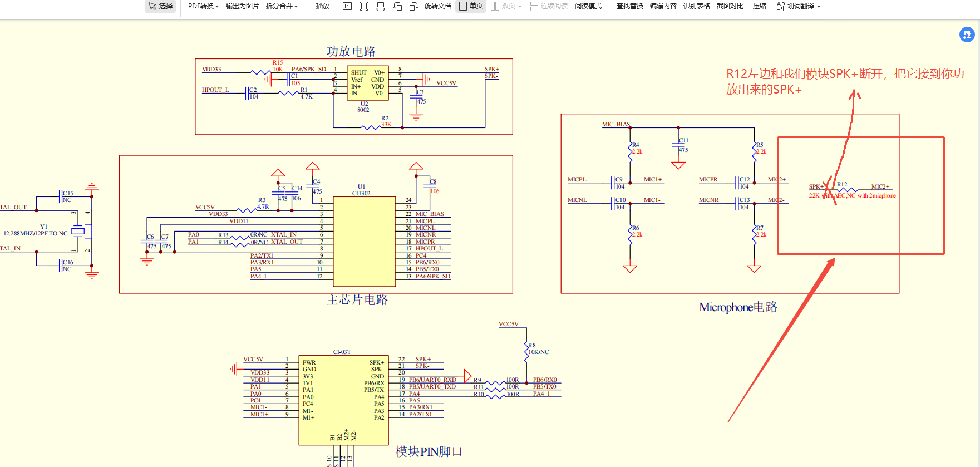Viewport: 980px width, 467px height.
Task: Toggle 连续阅读 continuous reading mode
Action: pyautogui.click(x=549, y=6)
